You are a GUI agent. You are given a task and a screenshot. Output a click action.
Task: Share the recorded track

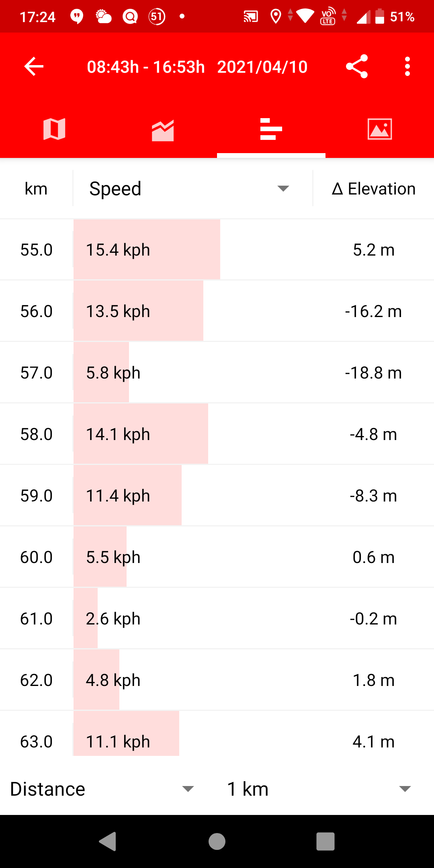tap(357, 67)
